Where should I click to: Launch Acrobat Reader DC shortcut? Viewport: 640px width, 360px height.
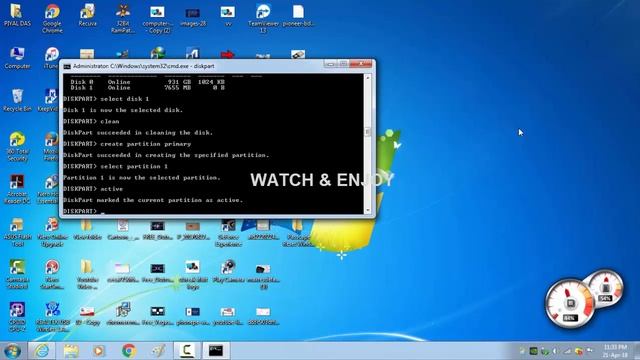17,189
